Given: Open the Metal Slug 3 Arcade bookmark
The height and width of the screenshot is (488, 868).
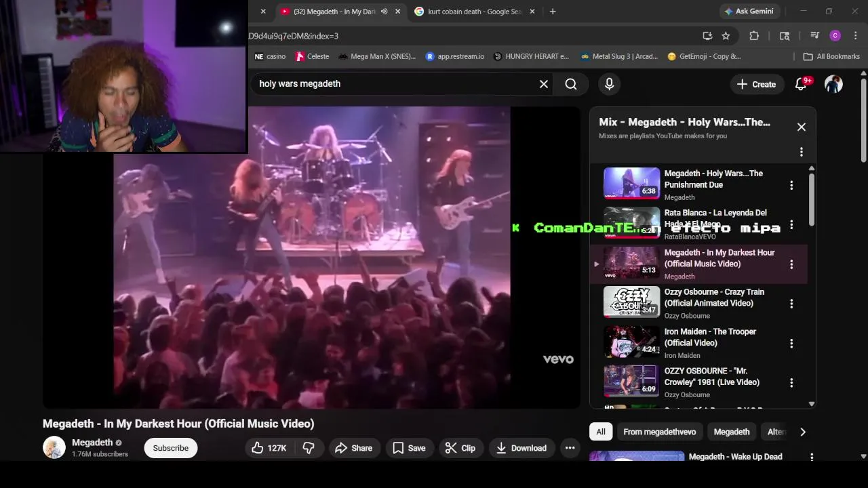Looking at the screenshot, I should pos(619,56).
